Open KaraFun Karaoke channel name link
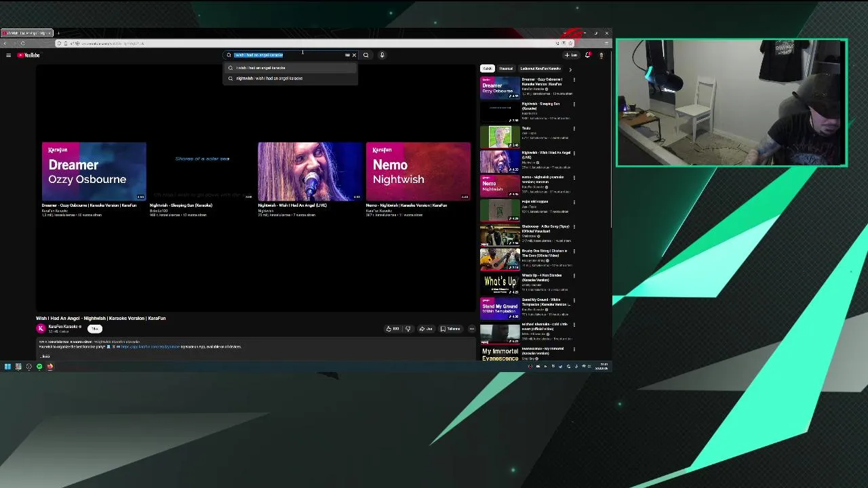 [63, 327]
